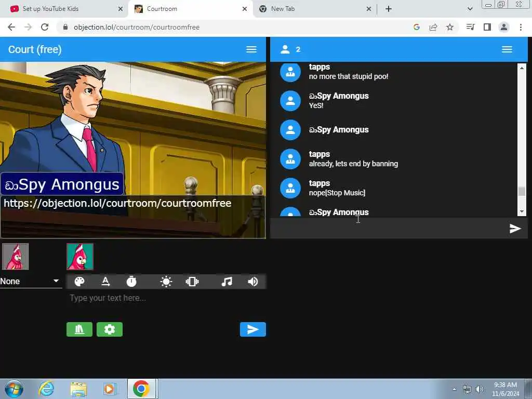Reload the objection.lol page
The image size is (532, 399).
(45, 27)
